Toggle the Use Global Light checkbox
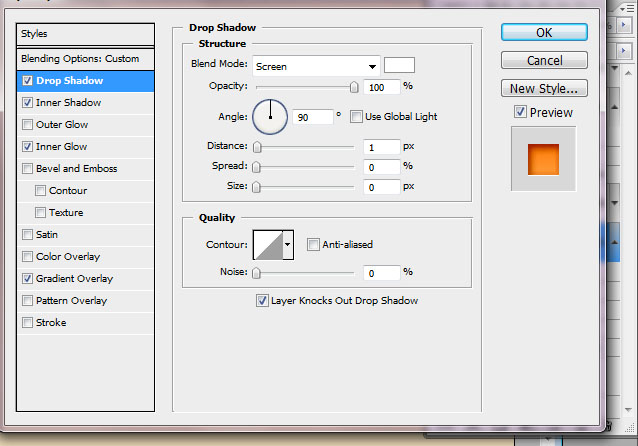This screenshot has height=446, width=638. 356,117
